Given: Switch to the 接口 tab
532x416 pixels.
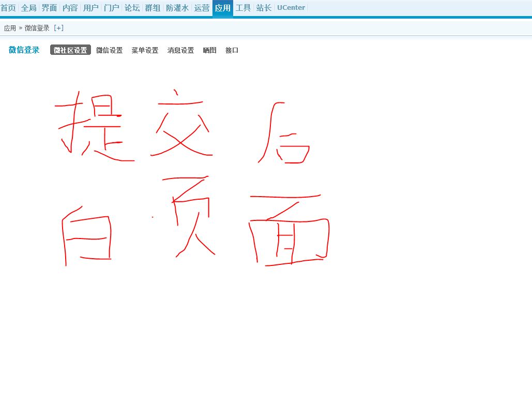Looking at the screenshot, I should coord(232,50).
